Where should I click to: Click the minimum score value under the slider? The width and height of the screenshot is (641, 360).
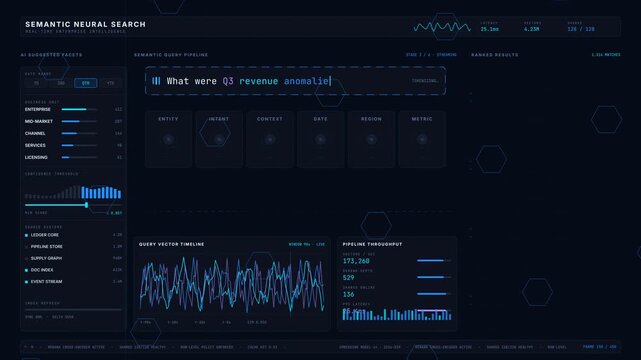(116, 213)
